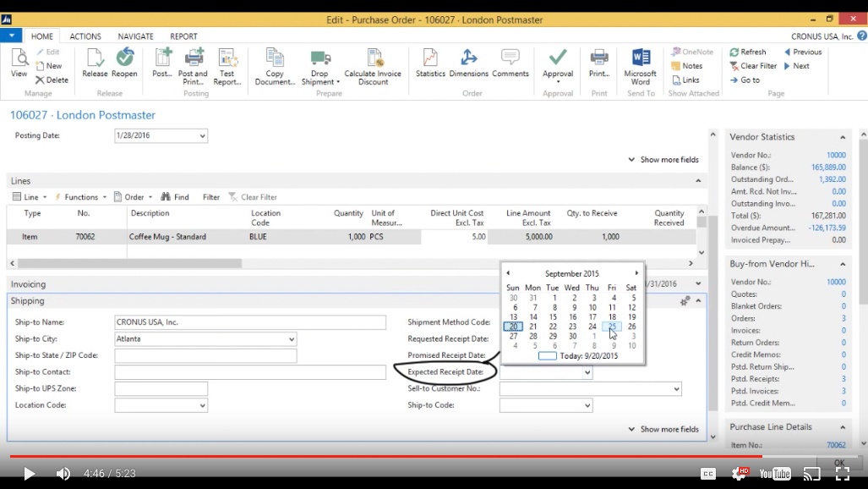Refresh the page
Viewport: 868px width, 489px height.
tap(748, 52)
